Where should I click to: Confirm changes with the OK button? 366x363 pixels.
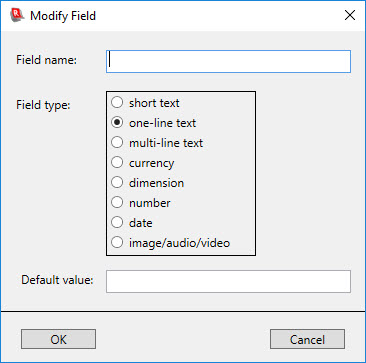(58, 339)
